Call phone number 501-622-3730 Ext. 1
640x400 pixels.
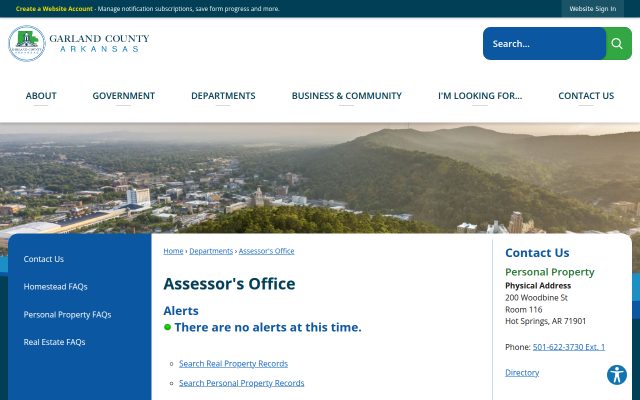pos(569,347)
